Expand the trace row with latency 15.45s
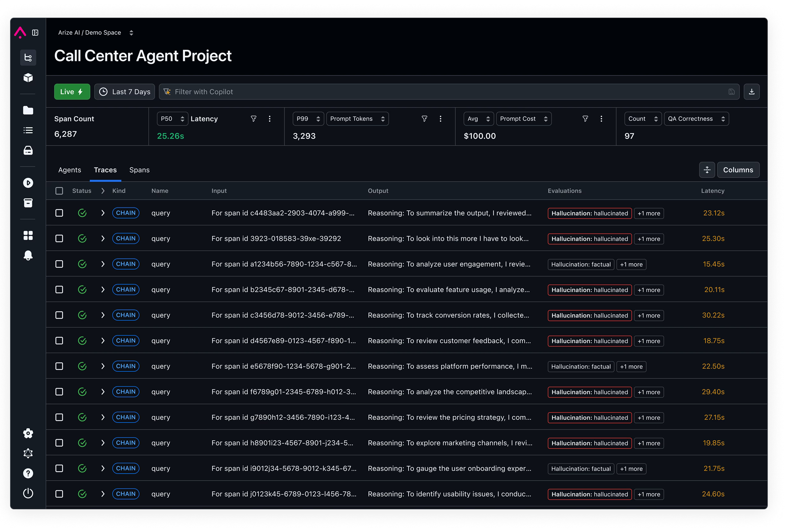 [x=103, y=264]
